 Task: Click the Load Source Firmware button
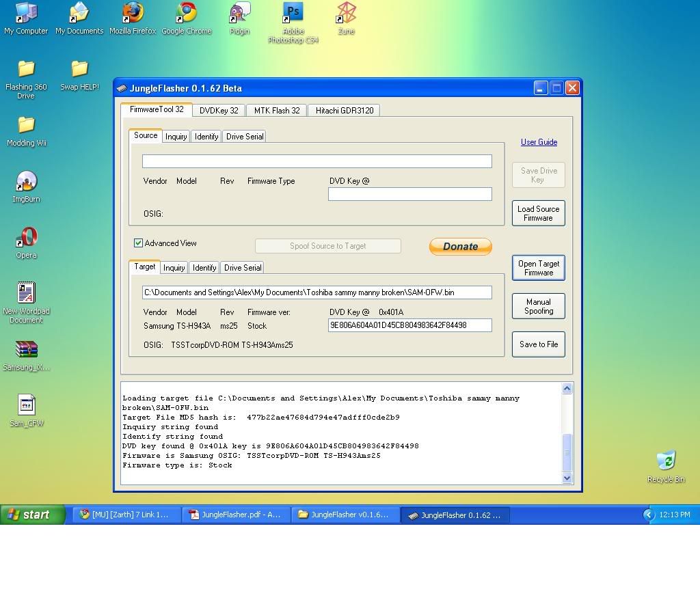tap(538, 213)
